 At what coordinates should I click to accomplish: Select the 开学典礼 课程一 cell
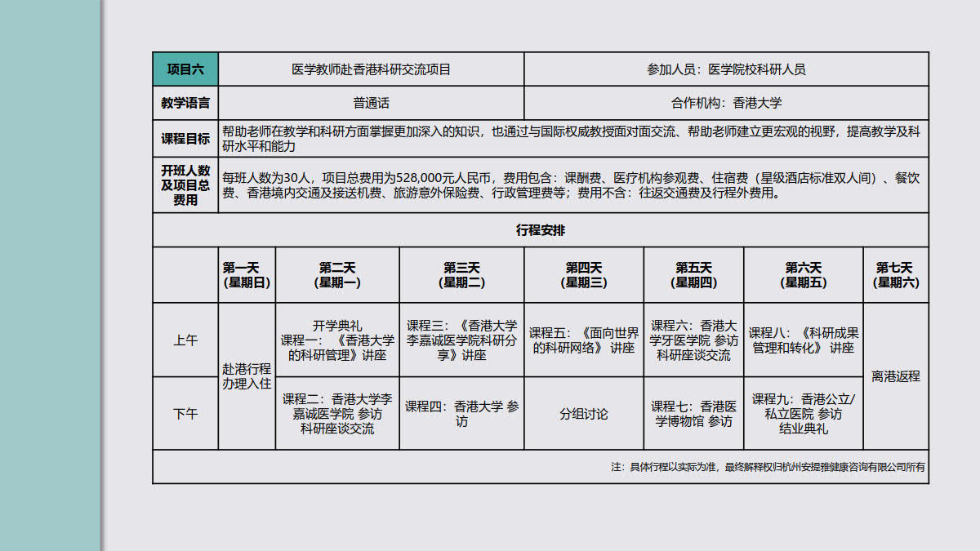tap(337, 340)
